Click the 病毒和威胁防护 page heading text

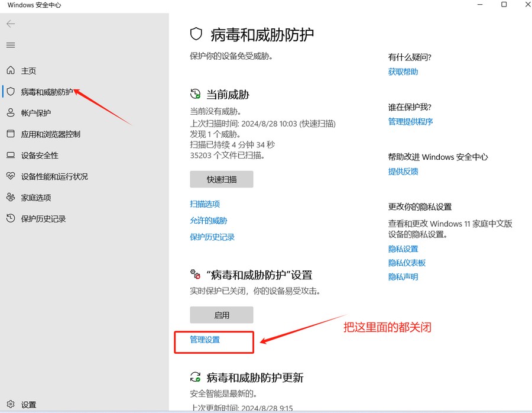262,35
